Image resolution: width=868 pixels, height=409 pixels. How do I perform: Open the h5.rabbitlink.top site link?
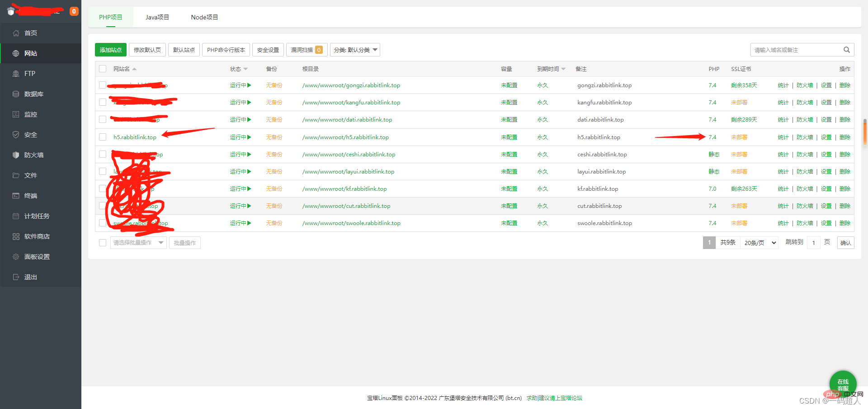pos(135,137)
